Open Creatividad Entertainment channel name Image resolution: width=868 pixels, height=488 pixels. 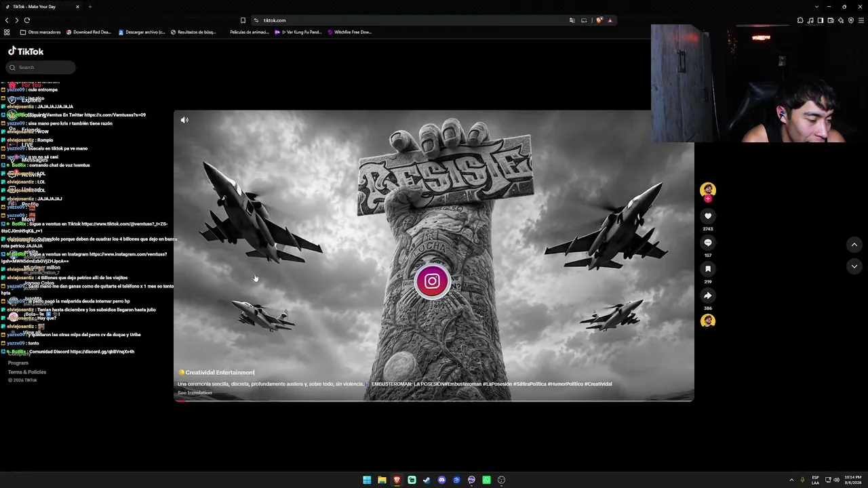220,373
